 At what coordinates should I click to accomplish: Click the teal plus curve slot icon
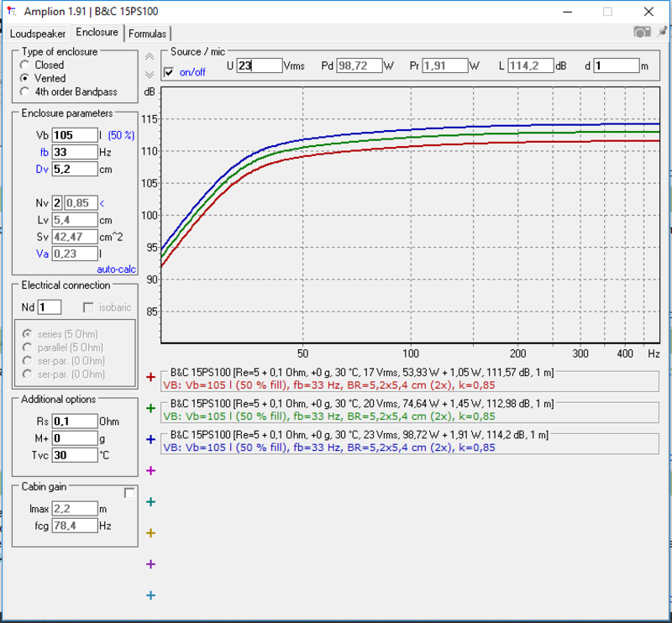pyautogui.click(x=150, y=502)
